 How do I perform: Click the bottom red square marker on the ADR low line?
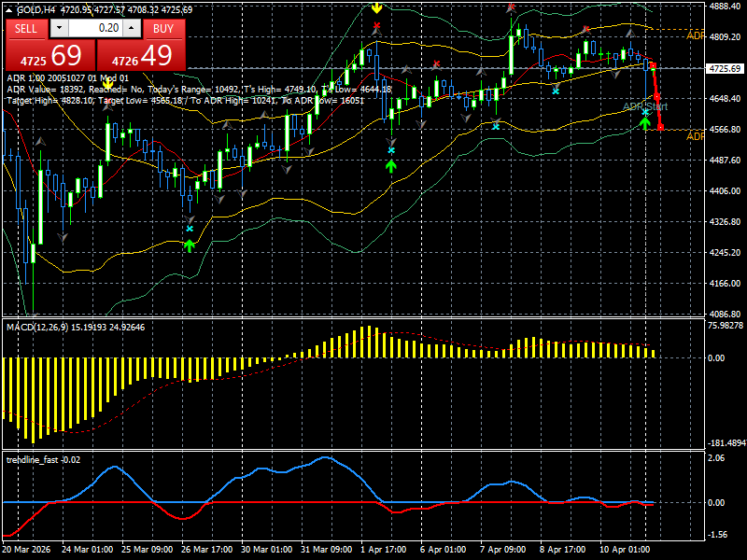click(x=660, y=127)
